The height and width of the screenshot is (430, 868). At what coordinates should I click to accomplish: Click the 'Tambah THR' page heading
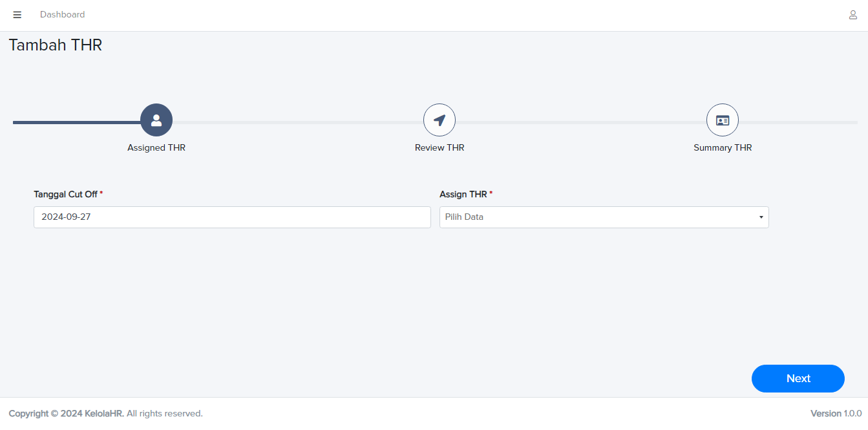point(56,45)
